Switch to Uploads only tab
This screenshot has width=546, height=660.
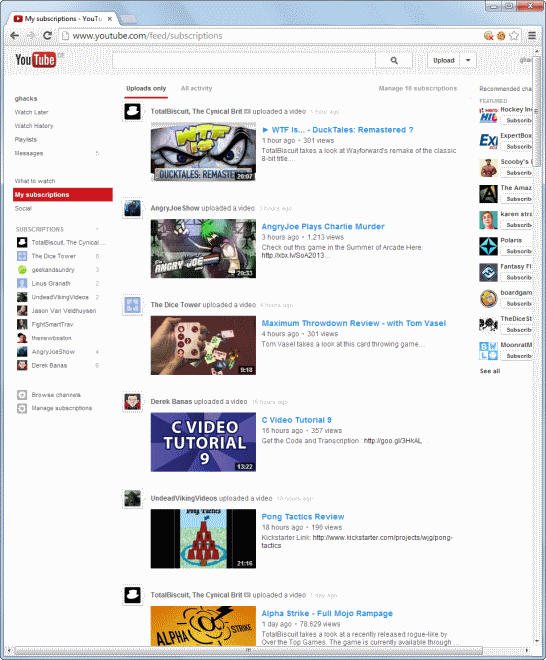point(146,88)
